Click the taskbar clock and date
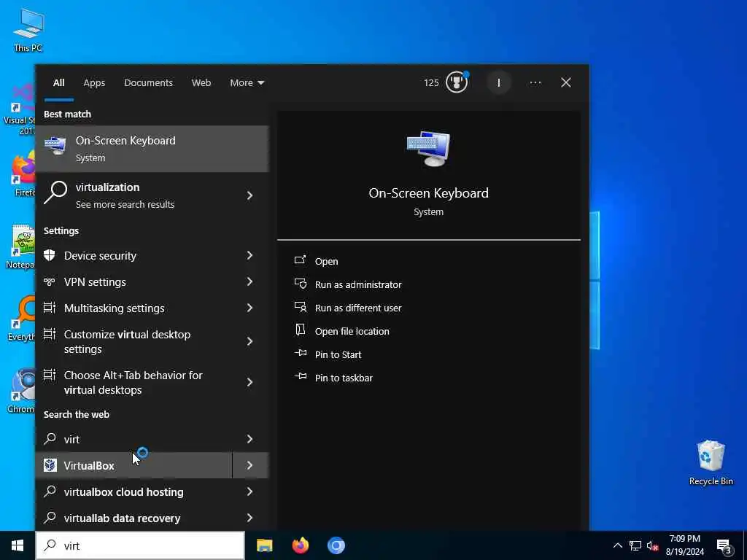The image size is (747, 560). point(684,545)
